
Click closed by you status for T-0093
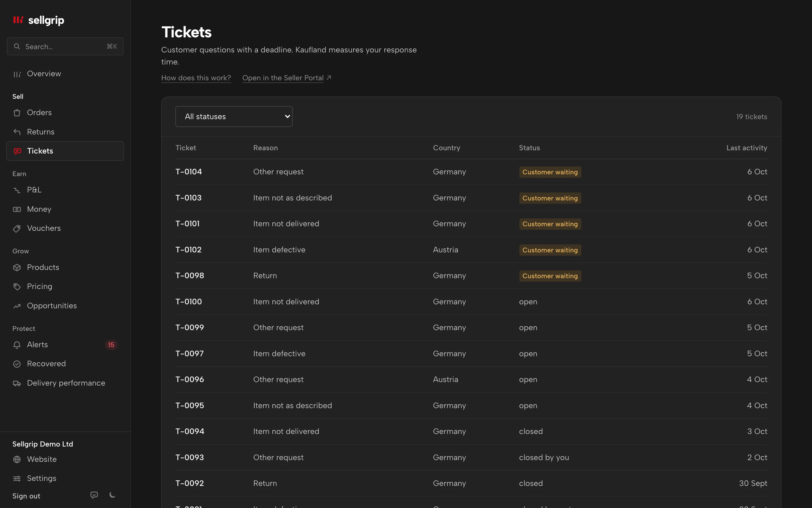(x=544, y=458)
